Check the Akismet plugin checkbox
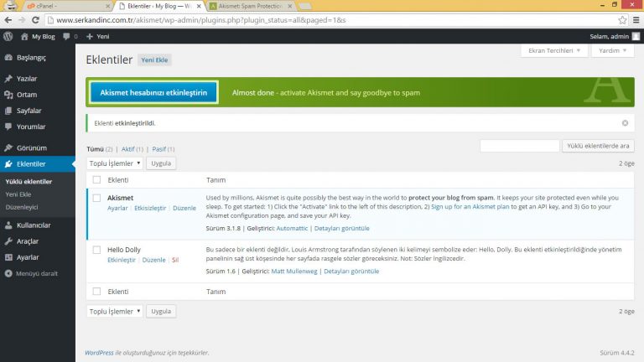 96,198
